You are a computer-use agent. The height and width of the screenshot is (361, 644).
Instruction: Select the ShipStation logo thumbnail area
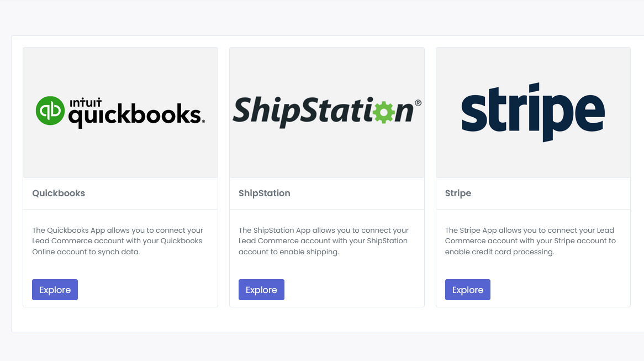pos(326,112)
